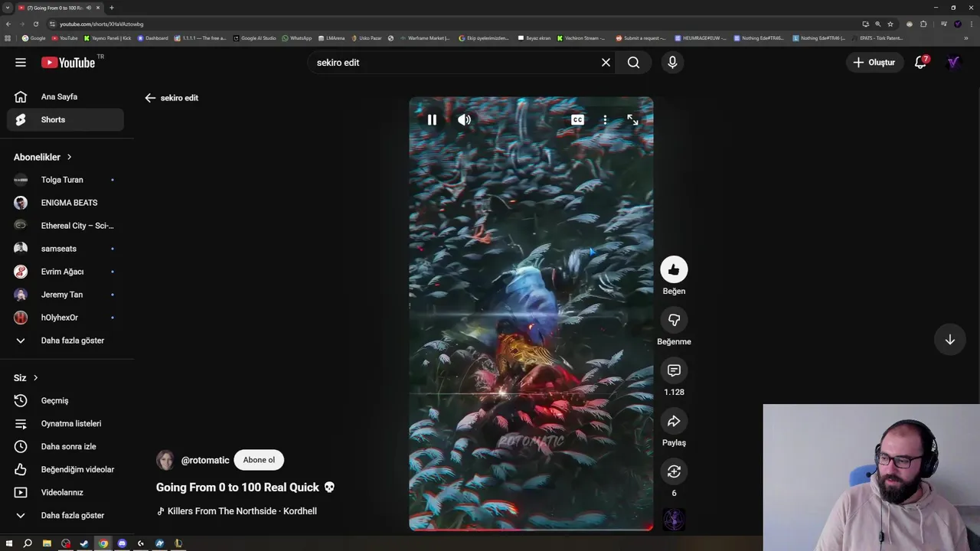Open Oynatma listeleri
The width and height of the screenshot is (980, 551).
(66, 423)
